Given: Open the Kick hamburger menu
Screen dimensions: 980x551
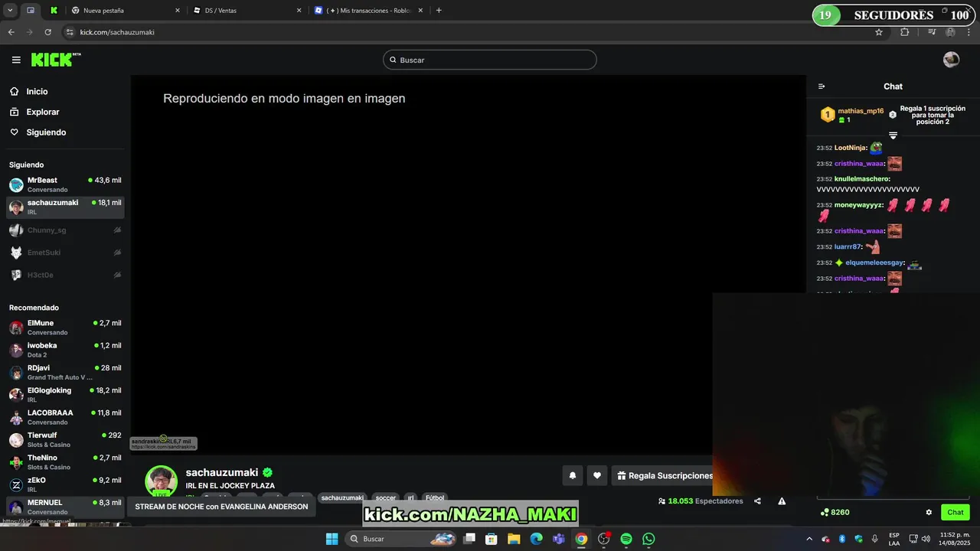Looking at the screenshot, I should [x=16, y=60].
